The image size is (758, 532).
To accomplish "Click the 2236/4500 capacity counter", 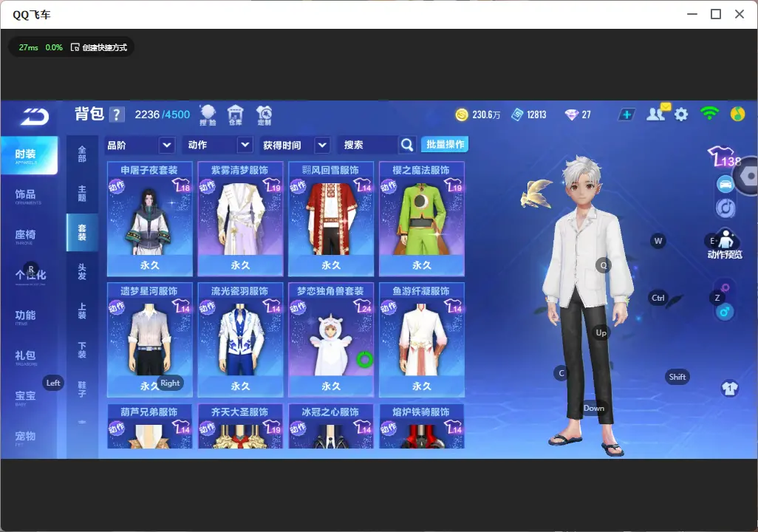I will 163,115.
